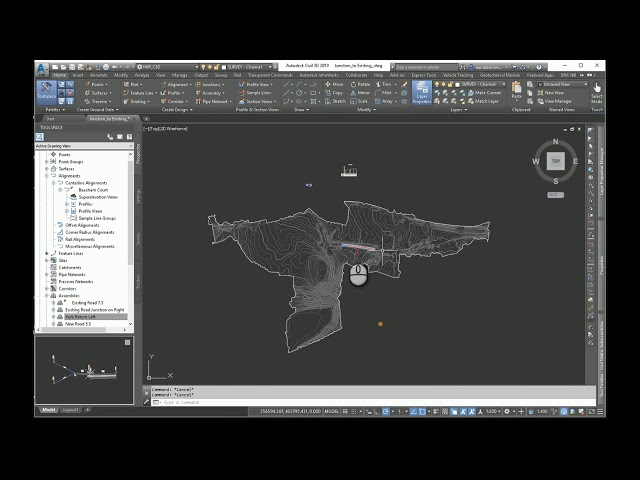Select the Copy tool in Modify panel
Image resolution: width=640 pixels, height=480 pixels.
pyautogui.click(x=333, y=93)
